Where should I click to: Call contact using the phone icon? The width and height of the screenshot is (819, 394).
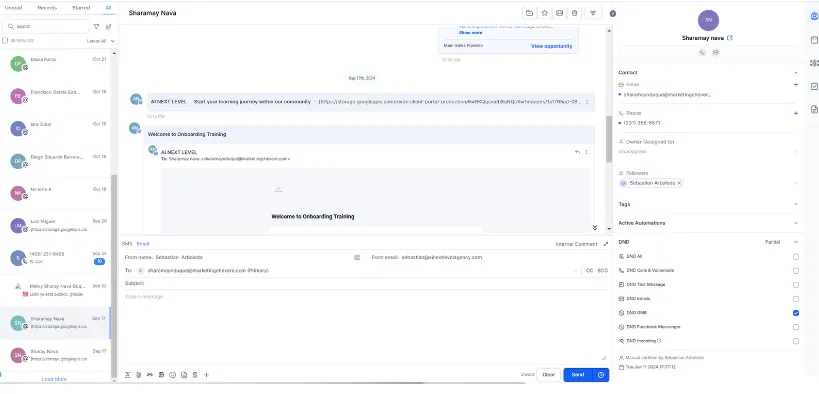702,52
